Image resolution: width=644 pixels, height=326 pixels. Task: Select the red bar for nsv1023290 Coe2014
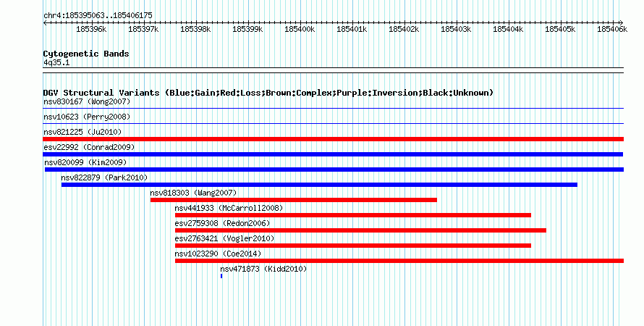[x=399, y=261]
